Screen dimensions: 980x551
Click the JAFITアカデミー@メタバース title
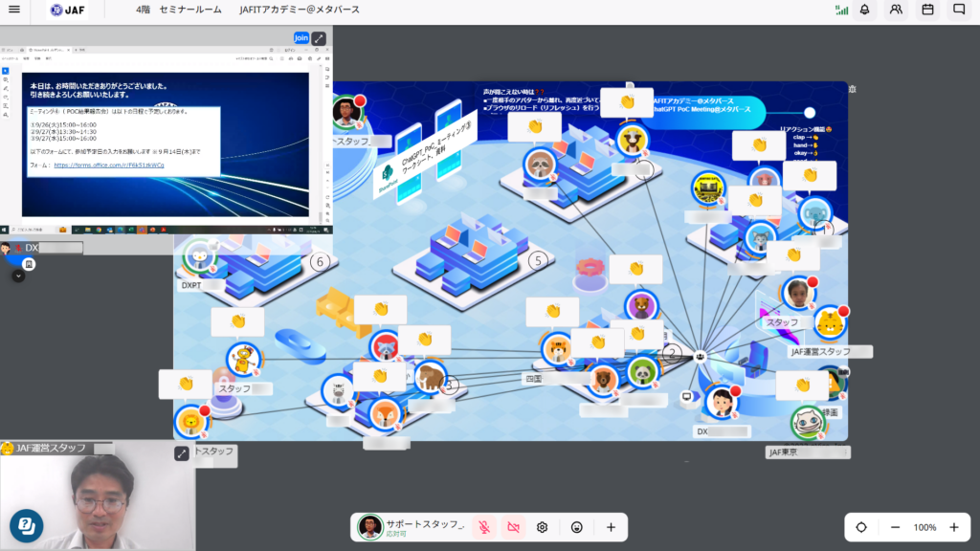pos(300,10)
